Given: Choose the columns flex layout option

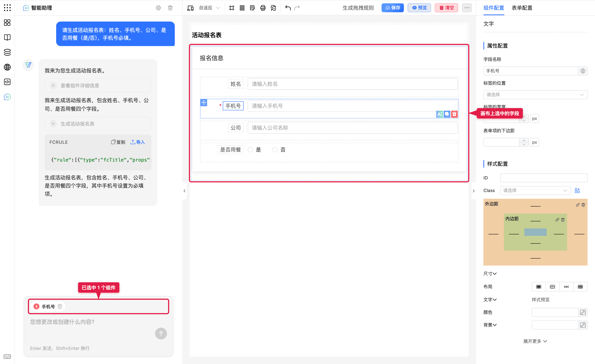Looking at the screenshot, I should coord(580,287).
